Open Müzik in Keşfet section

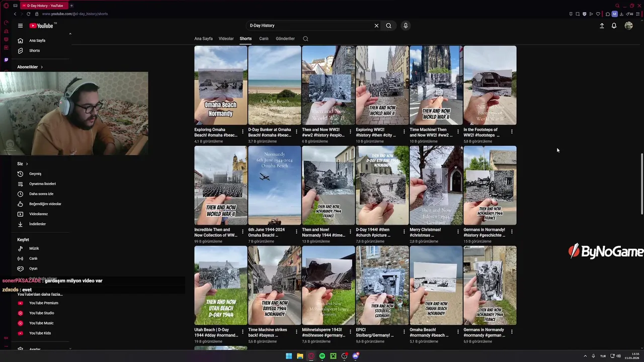click(x=34, y=248)
